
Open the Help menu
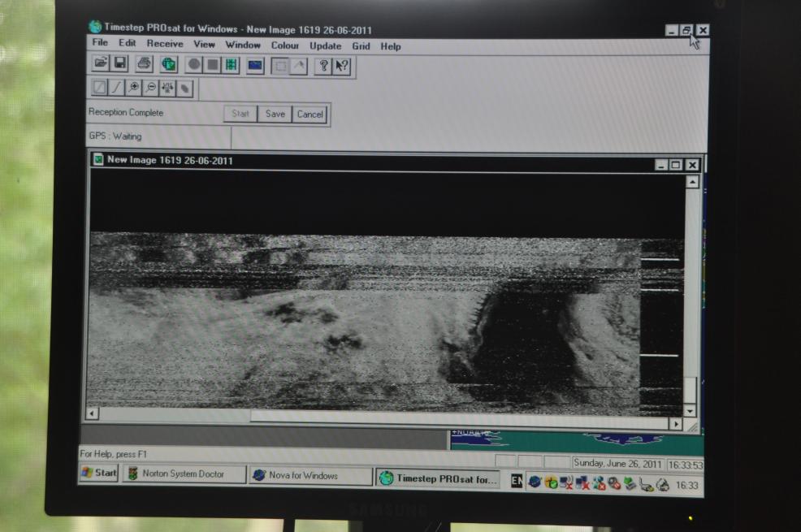[x=390, y=46]
